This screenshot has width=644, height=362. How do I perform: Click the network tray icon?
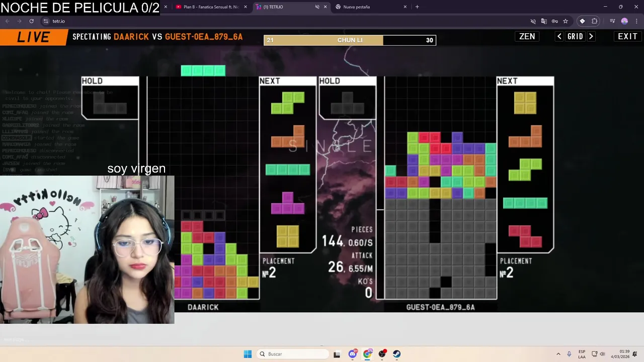[594, 354]
